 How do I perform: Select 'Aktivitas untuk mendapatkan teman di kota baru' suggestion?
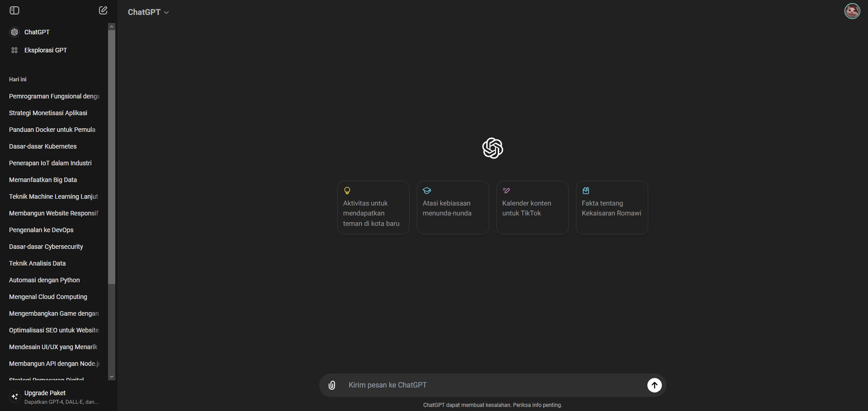click(373, 208)
